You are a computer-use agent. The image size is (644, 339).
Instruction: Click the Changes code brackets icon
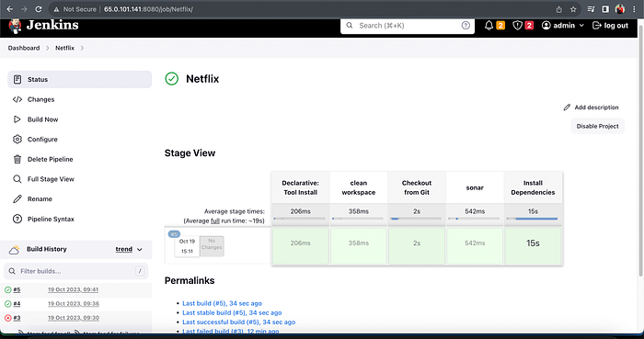pyautogui.click(x=17, y=99)
